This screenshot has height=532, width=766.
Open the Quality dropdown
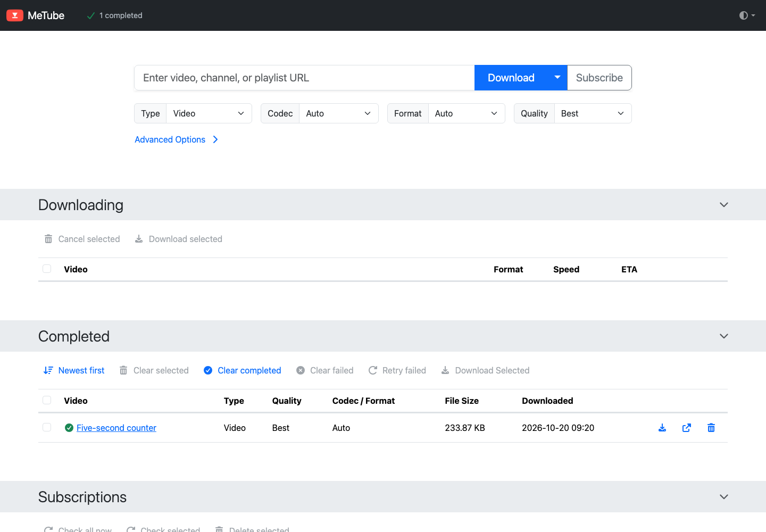[x=593, y=113]
